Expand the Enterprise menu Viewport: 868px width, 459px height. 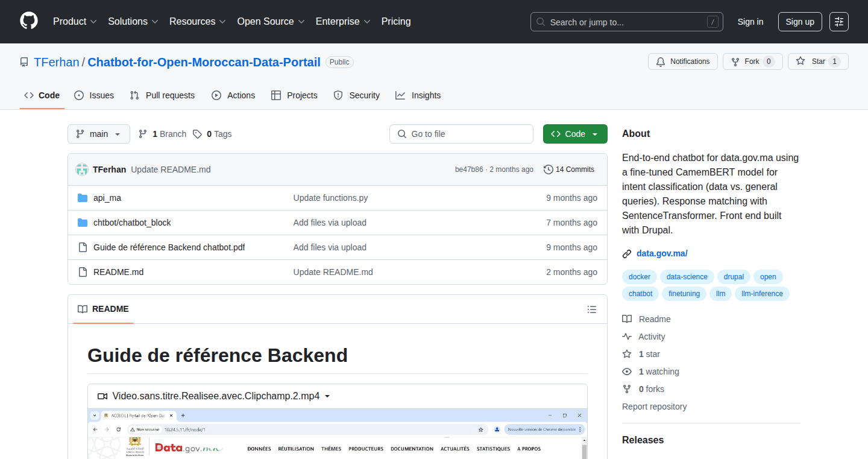(x=343, y=22)
